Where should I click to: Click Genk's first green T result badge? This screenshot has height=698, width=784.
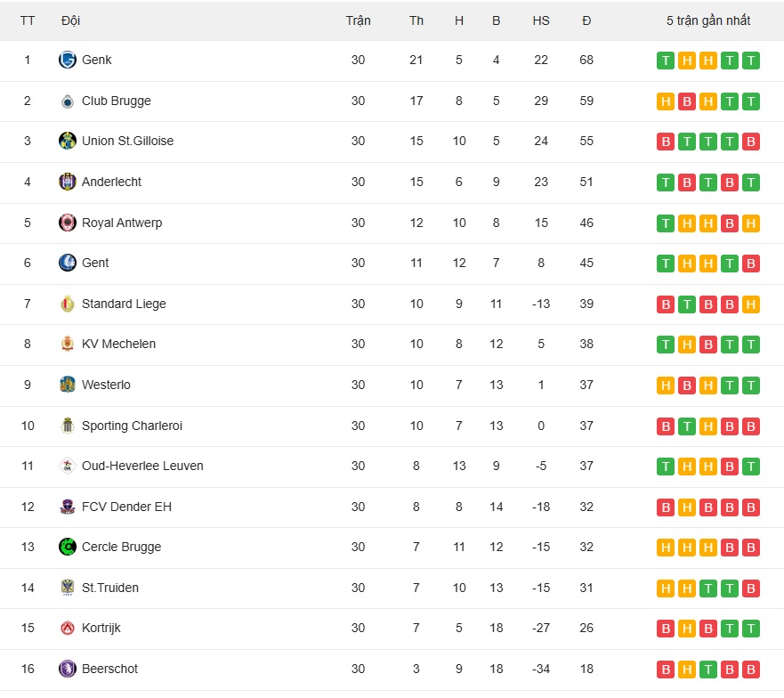(666, 61)
